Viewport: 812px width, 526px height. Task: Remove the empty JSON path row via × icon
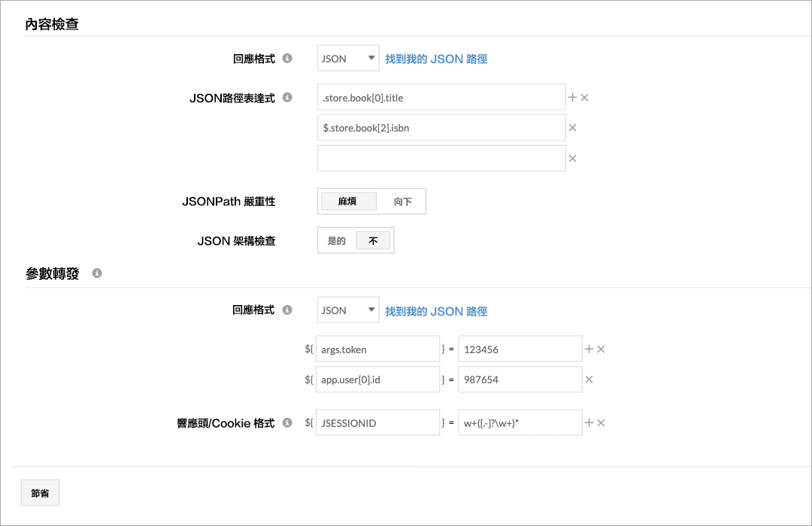574,159
